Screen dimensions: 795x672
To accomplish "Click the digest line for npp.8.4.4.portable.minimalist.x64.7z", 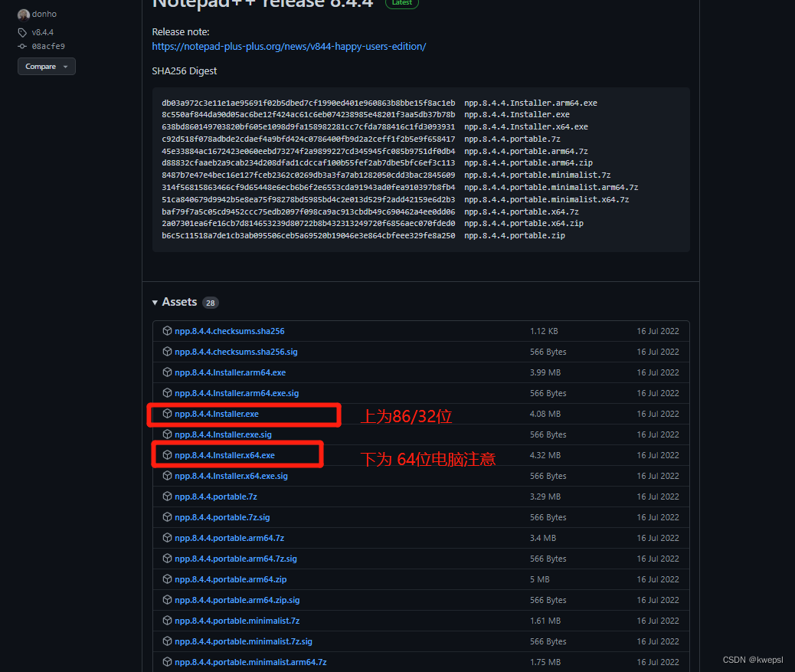I will point(395,199).
